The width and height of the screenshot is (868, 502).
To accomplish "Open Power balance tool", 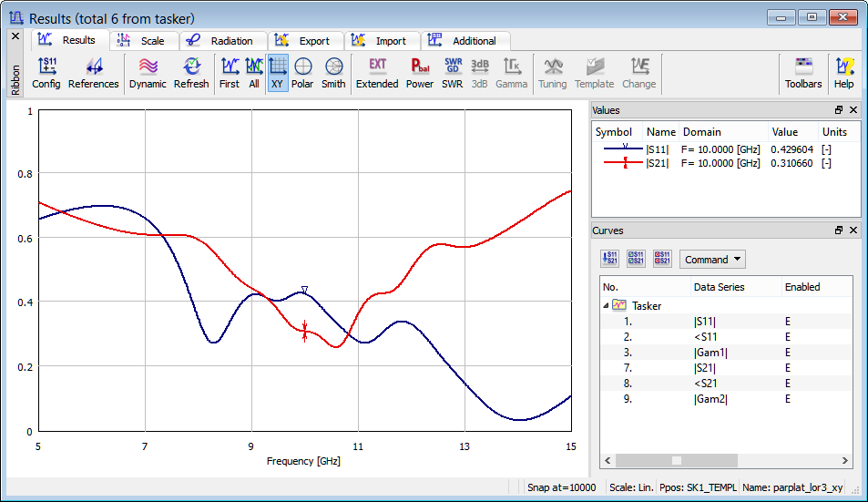I will (420, 73).
